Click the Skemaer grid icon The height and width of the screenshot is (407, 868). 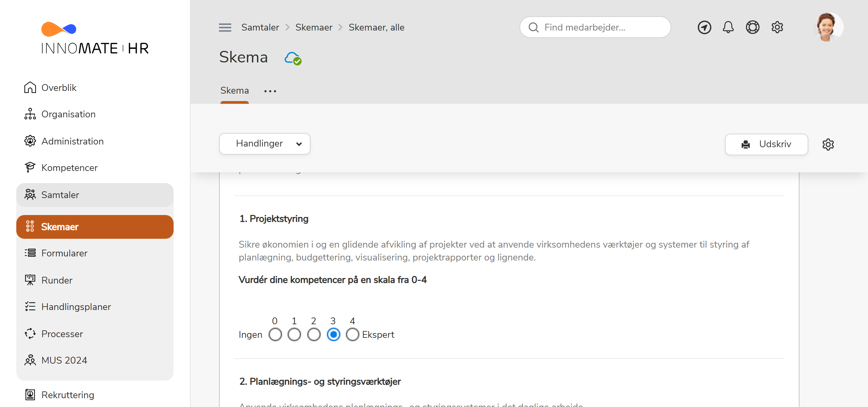pyautogui.click(x=30, y=227)
